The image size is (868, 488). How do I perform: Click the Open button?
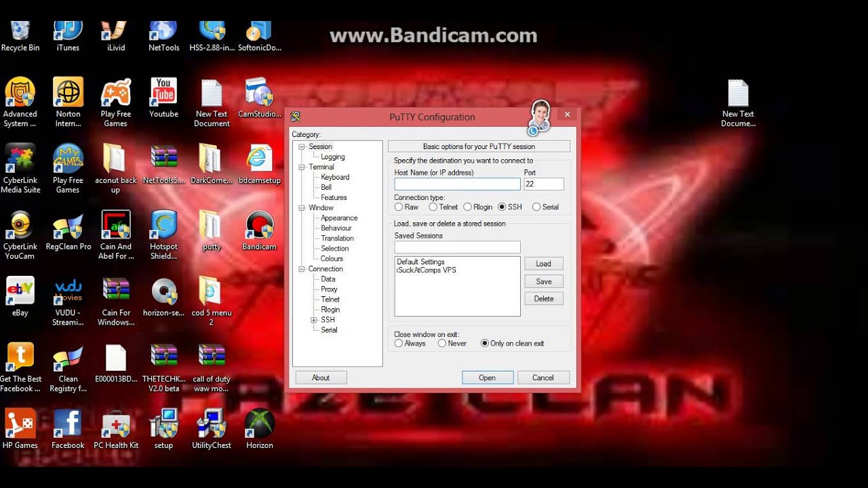488,378
